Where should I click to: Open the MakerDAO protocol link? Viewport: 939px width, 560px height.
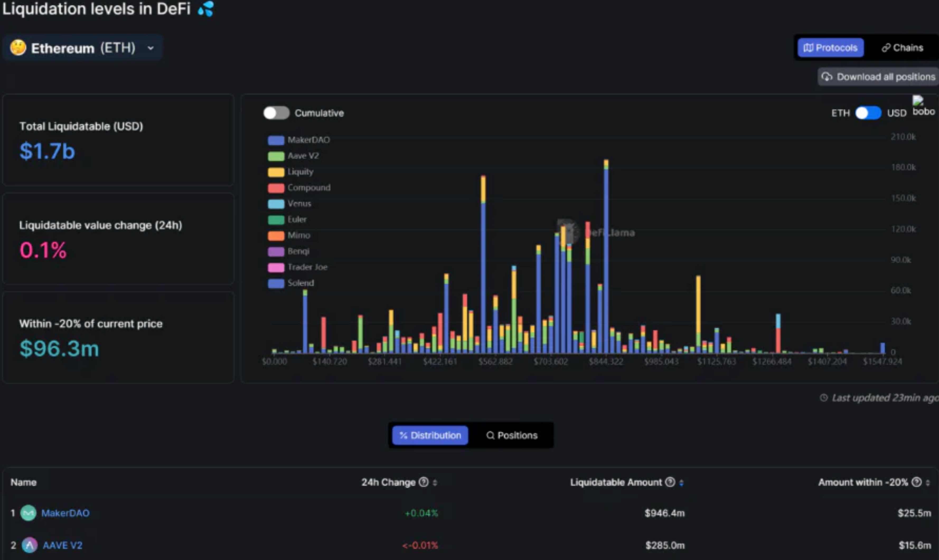point(65,513)
